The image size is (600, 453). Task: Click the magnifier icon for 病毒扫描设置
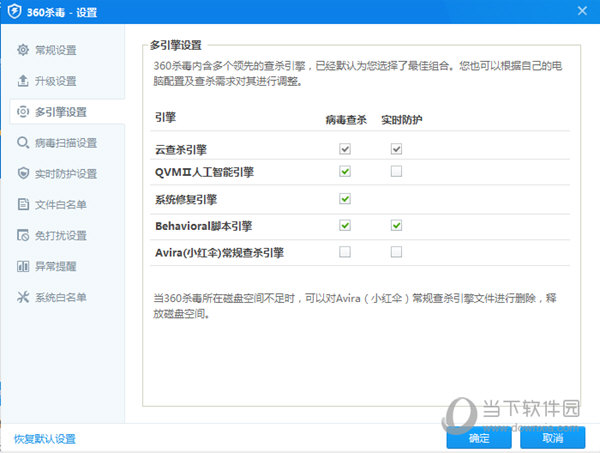pyautogui.click(x=23, y=143)
